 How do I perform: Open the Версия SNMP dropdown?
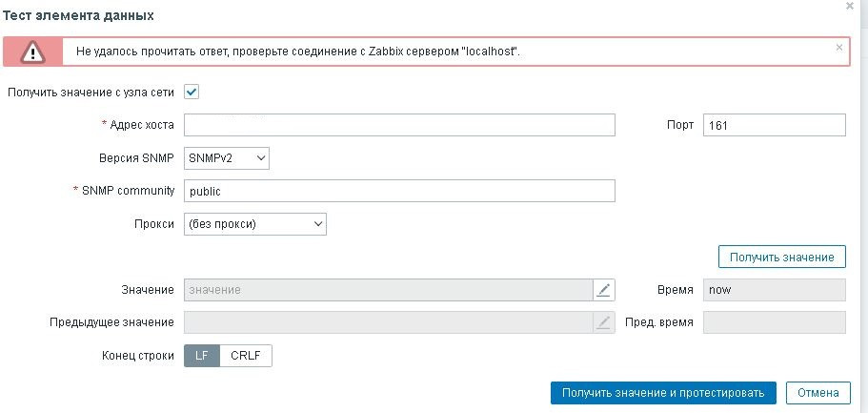(227, 158)
